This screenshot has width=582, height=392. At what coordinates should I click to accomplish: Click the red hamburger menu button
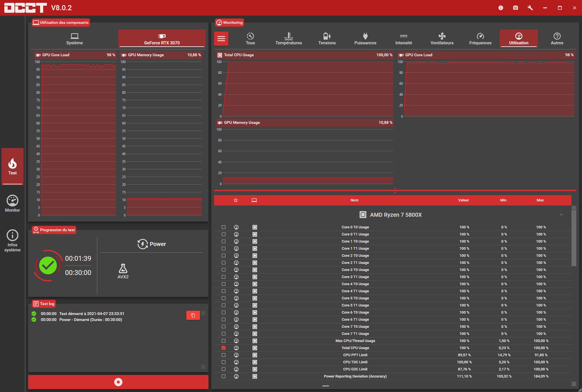click(221, 39)
